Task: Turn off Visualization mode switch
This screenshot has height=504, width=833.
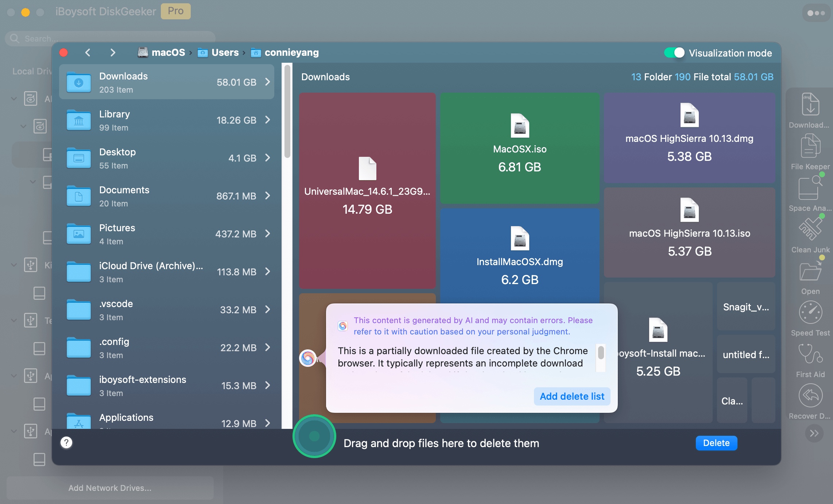Action: [674, 53]
